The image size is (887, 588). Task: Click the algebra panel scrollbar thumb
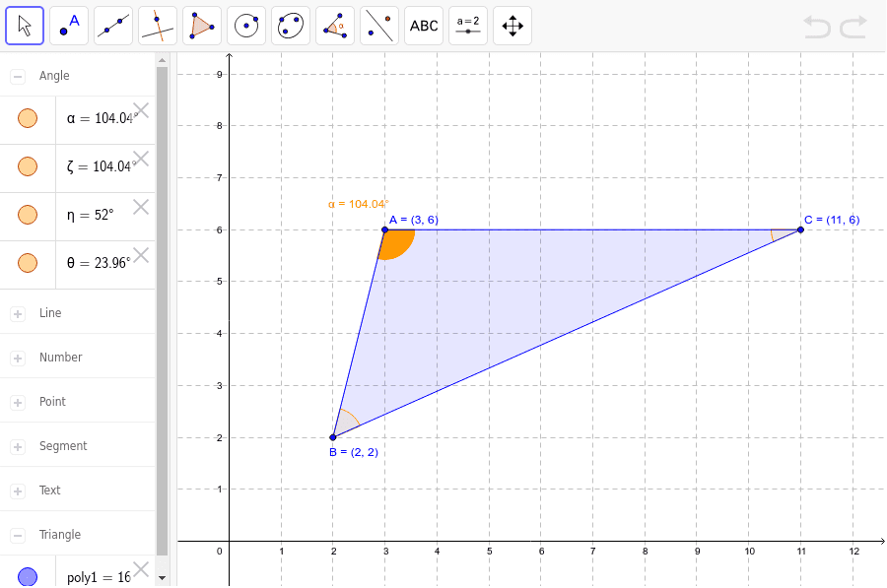point(163,311)
